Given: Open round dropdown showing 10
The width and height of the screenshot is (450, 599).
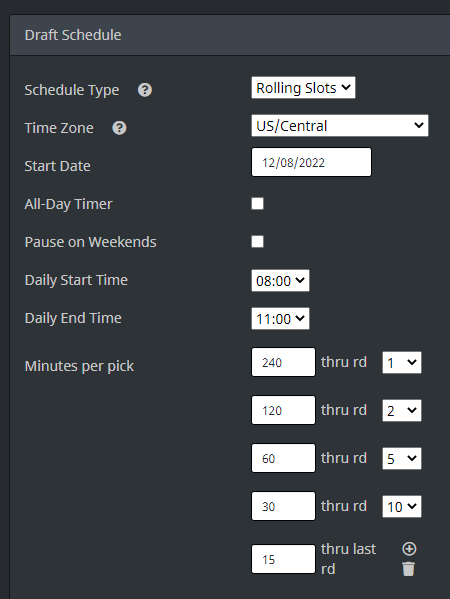Looking at the screenshot, I should pyautogui.click(x=402, y=507).
